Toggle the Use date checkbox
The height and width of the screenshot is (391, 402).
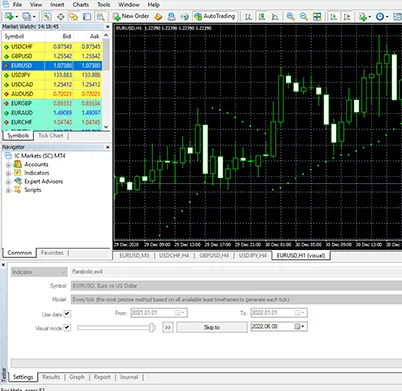(67, 314)
